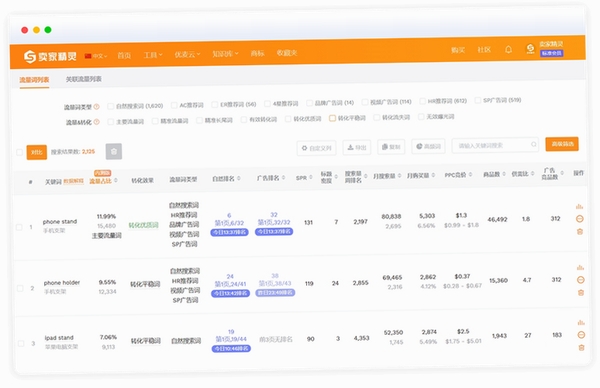Switch to 关联流量列表 tab
600x388 pixels.
point(83,79)
